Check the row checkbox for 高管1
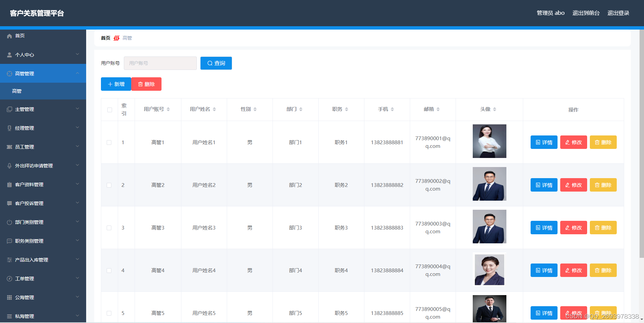Screen dimensions: 644x323 (109, 143)
